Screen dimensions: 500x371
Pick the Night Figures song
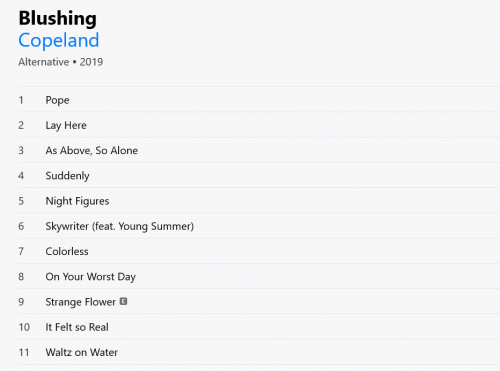(77, 201)
